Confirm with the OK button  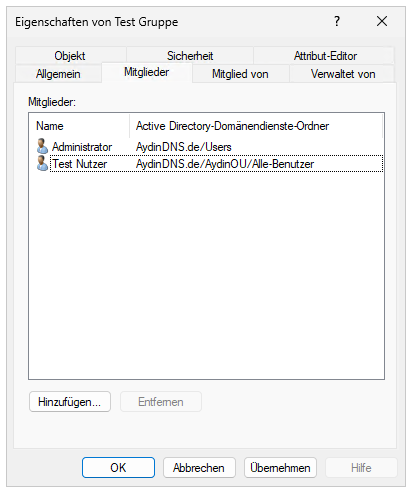coord(118,468)
